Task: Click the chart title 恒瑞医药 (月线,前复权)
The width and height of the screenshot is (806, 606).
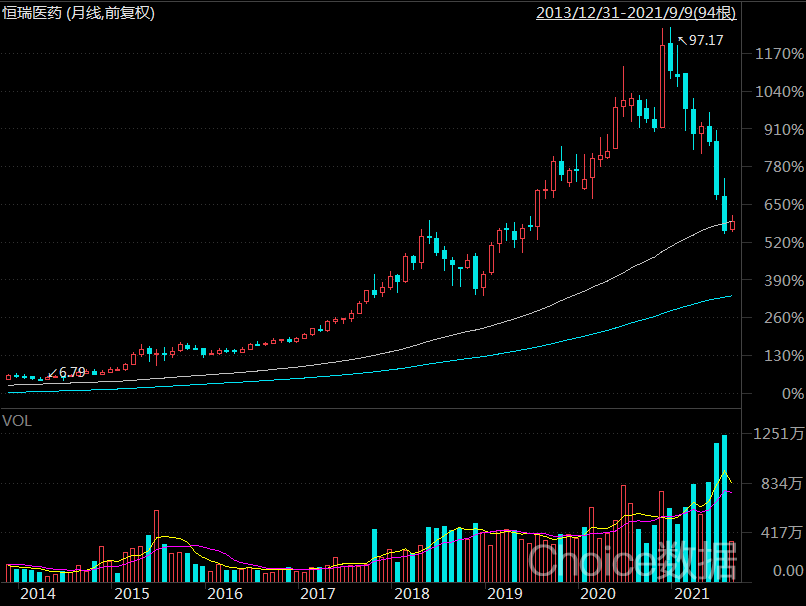Action: 78,12
